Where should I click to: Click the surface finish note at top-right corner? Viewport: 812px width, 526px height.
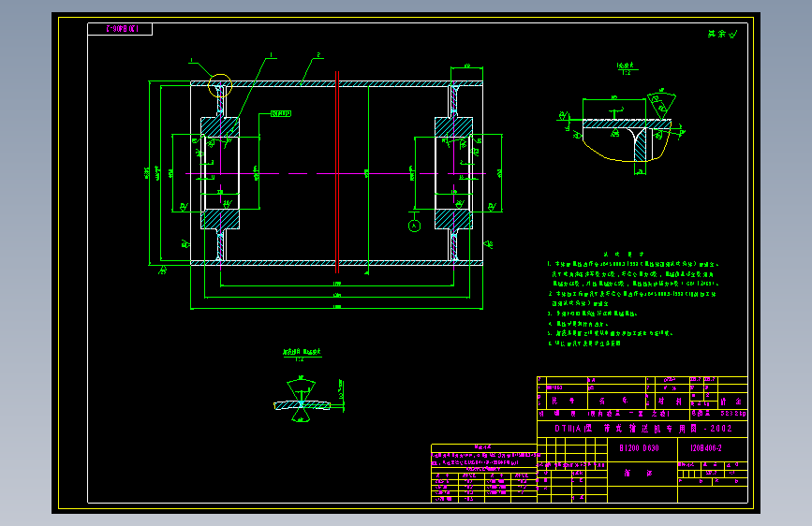(722, 35)
